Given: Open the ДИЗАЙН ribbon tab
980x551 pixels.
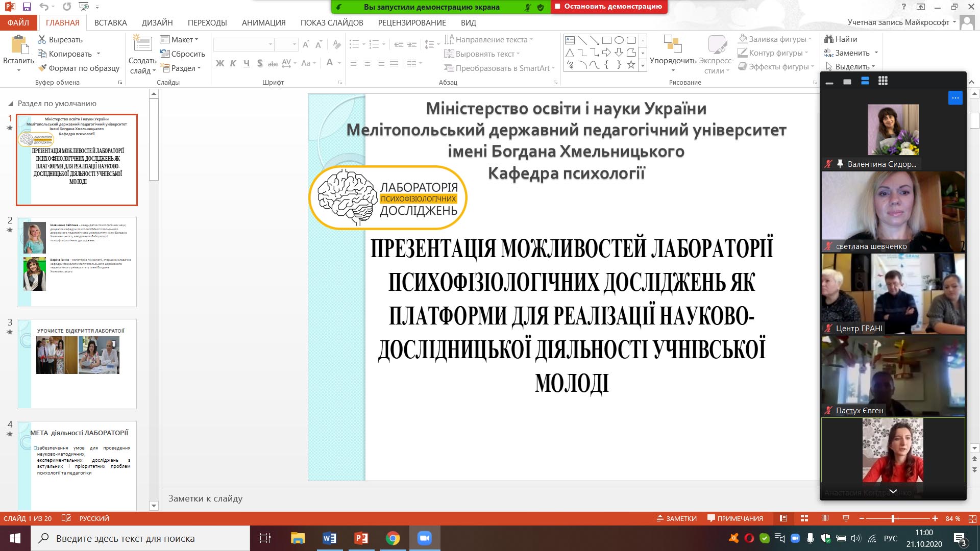Looking at the screenshot, I should (x=157, y=22).
